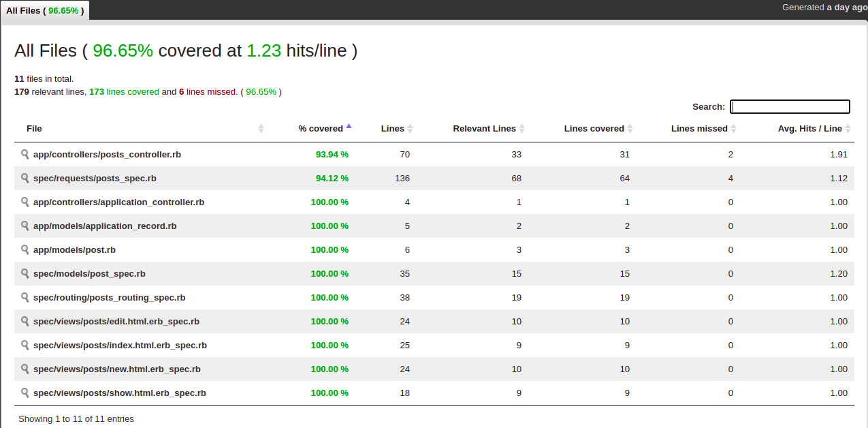Click magnifier icon next to application_controller.rb
Viewport: 868px width, 428px height.
pyautogui.click(x=25, y=202)
